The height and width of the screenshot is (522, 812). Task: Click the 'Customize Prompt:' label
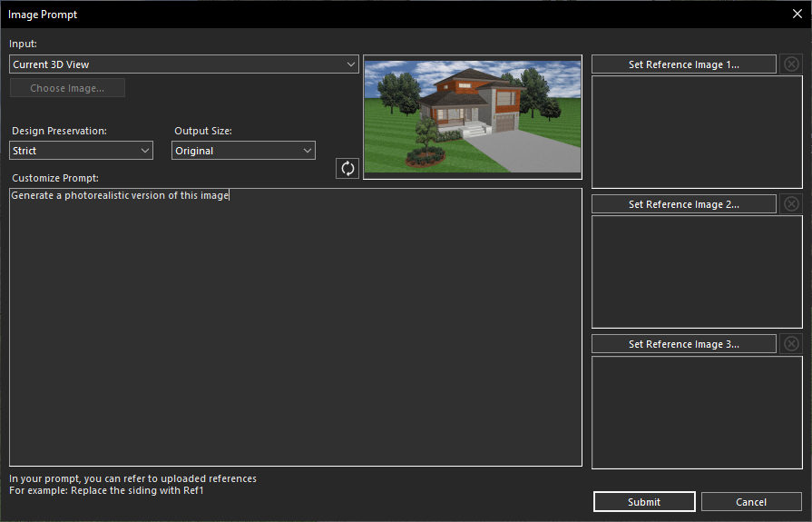click(x=55, y=178)
